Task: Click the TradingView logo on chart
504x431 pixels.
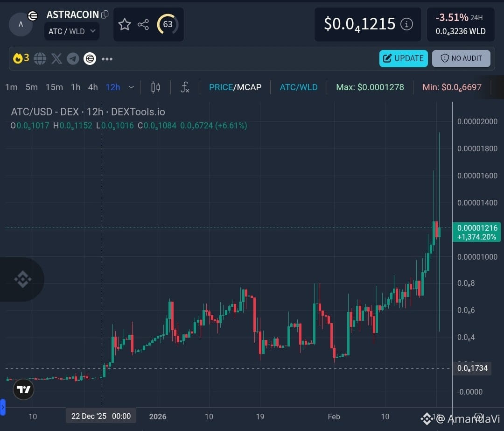Action: (23, 389)
